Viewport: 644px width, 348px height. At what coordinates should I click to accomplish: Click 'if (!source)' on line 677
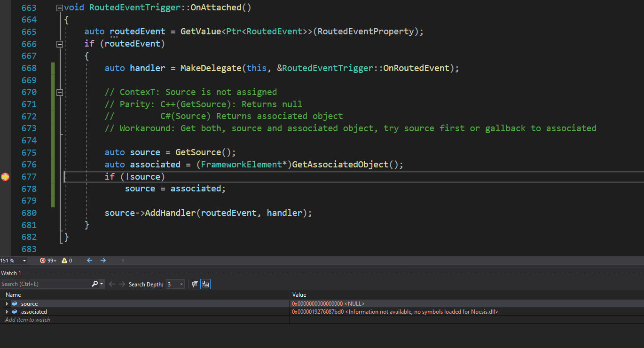click(135, 177)
